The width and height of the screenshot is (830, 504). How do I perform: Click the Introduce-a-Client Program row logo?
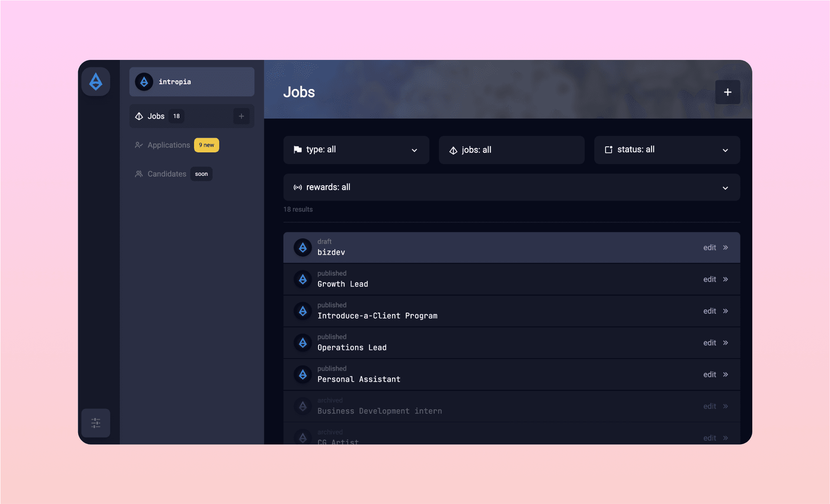[x=303, y=311]
